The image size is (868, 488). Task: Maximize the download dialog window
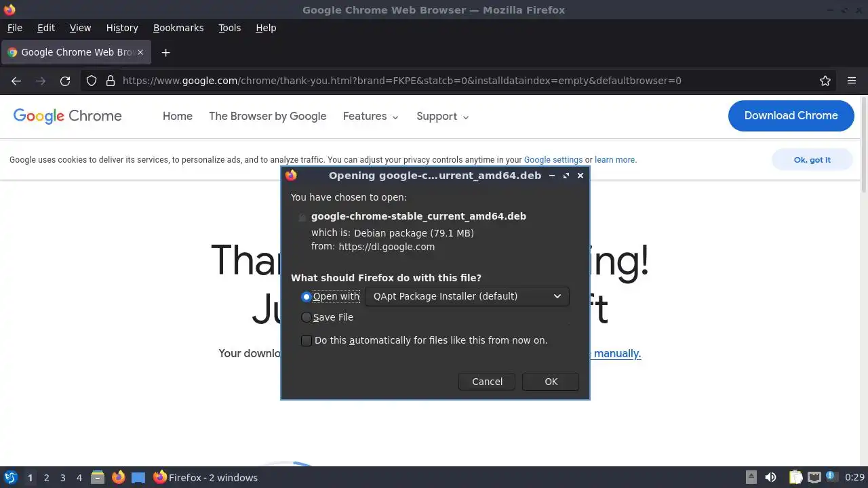pos(566,176)
